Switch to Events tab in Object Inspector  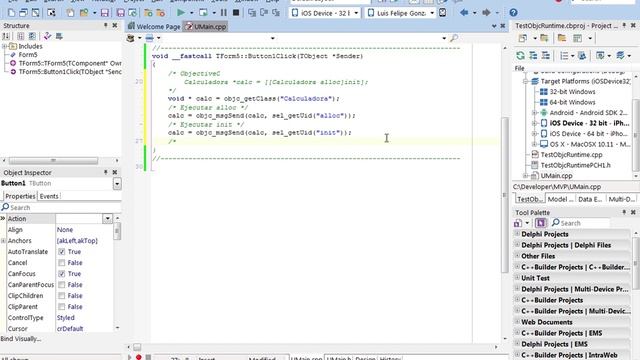(49, 196)
